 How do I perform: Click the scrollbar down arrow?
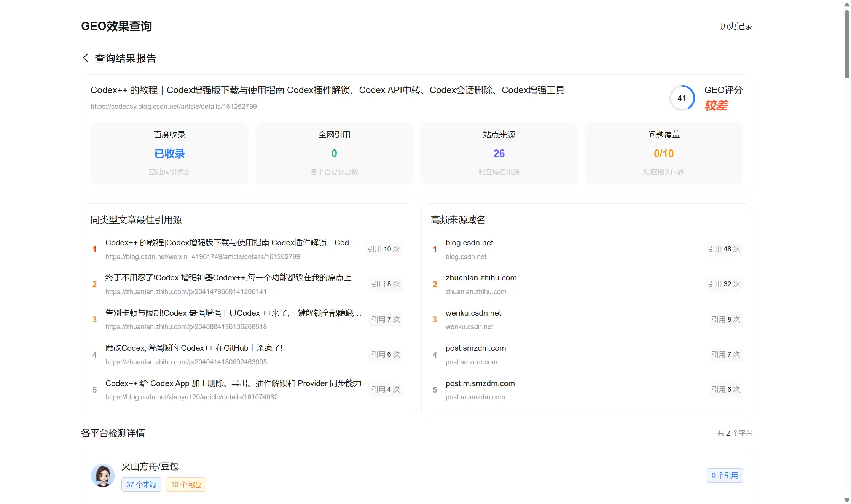[847, 500]
